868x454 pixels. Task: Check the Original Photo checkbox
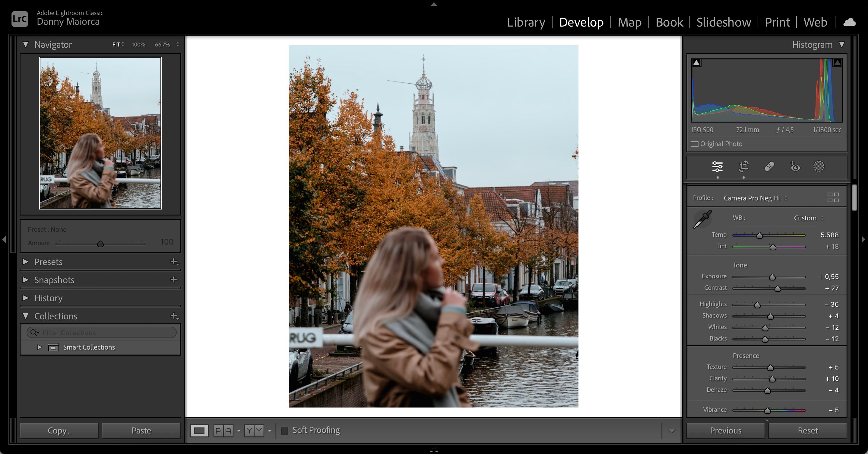[x=695, y=144]
